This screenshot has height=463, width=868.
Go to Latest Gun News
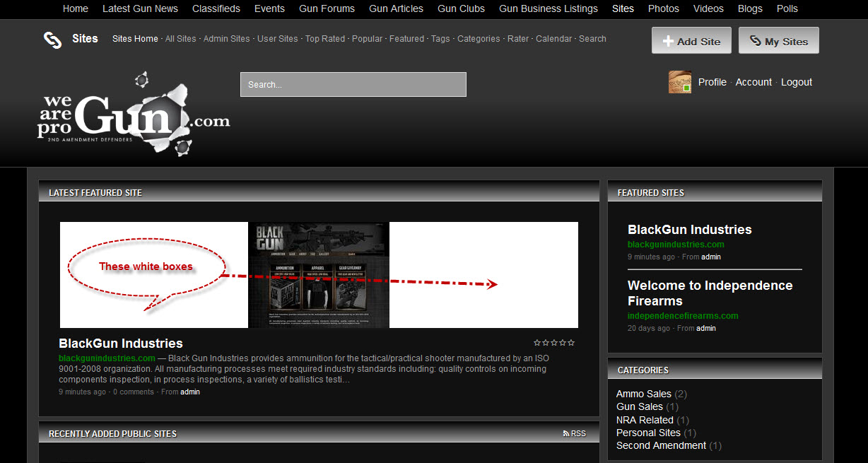coord(140,8)
